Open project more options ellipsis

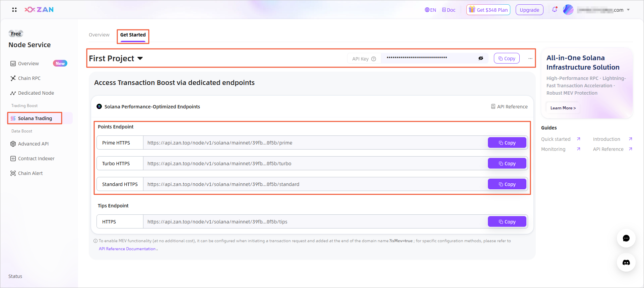coord(530,58)
